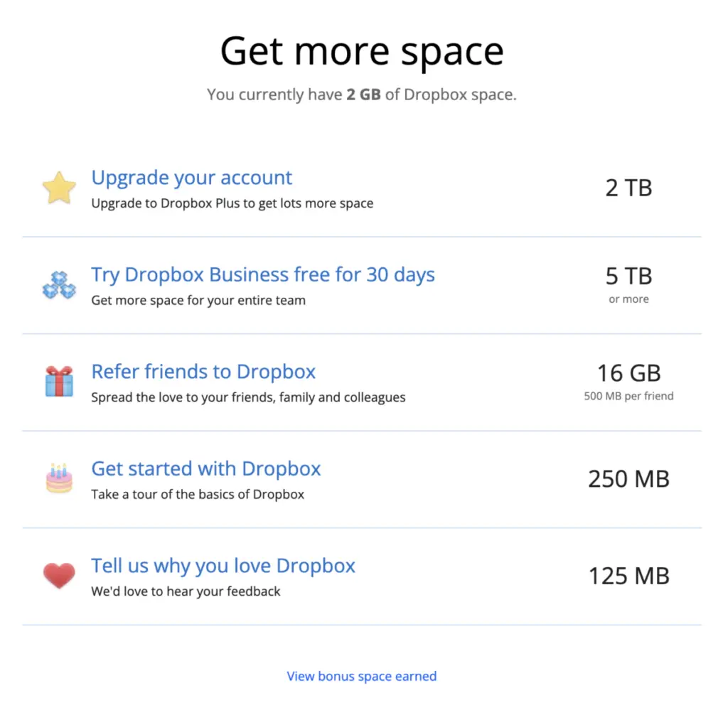Click the yellow star upgrade icon
The image size is (728, 720).
coord(59,188)
